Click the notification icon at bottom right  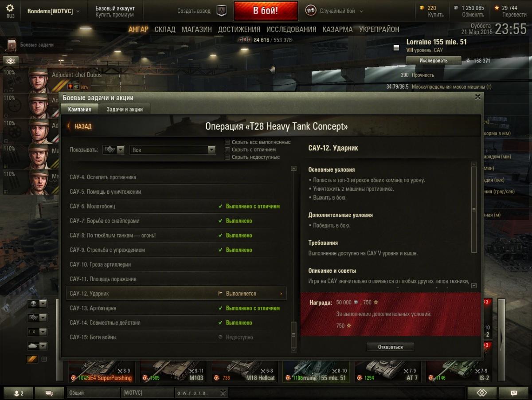(x=514, y=393)
